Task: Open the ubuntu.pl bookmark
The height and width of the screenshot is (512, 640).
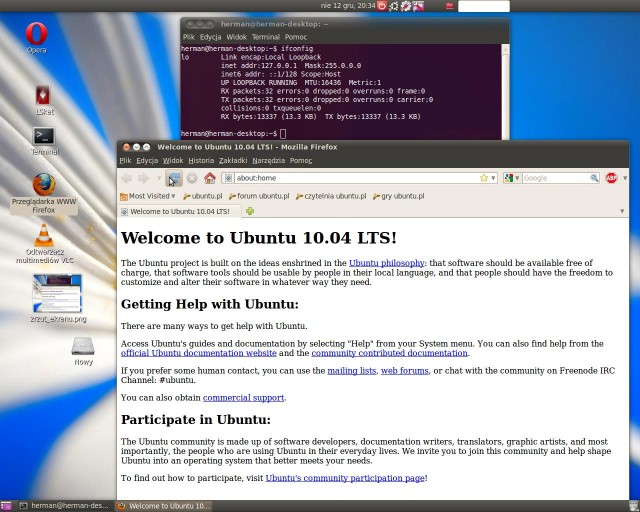Action: point(202,196)
